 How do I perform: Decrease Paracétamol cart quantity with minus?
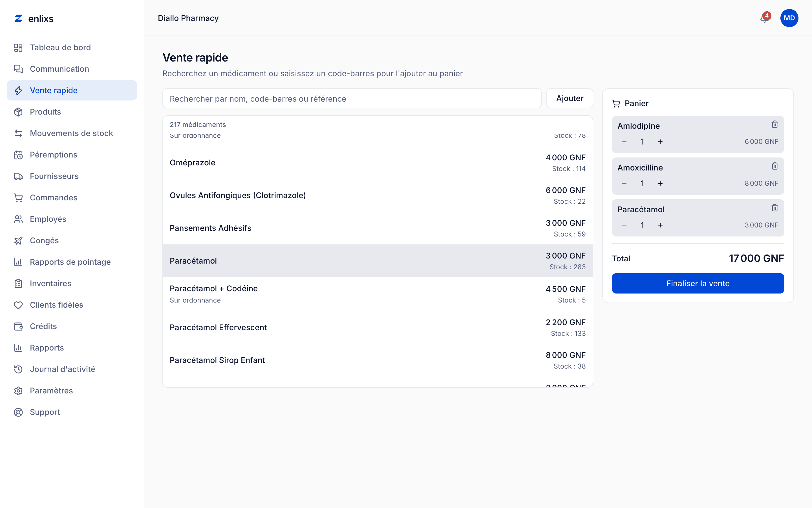tap(624, 225)
